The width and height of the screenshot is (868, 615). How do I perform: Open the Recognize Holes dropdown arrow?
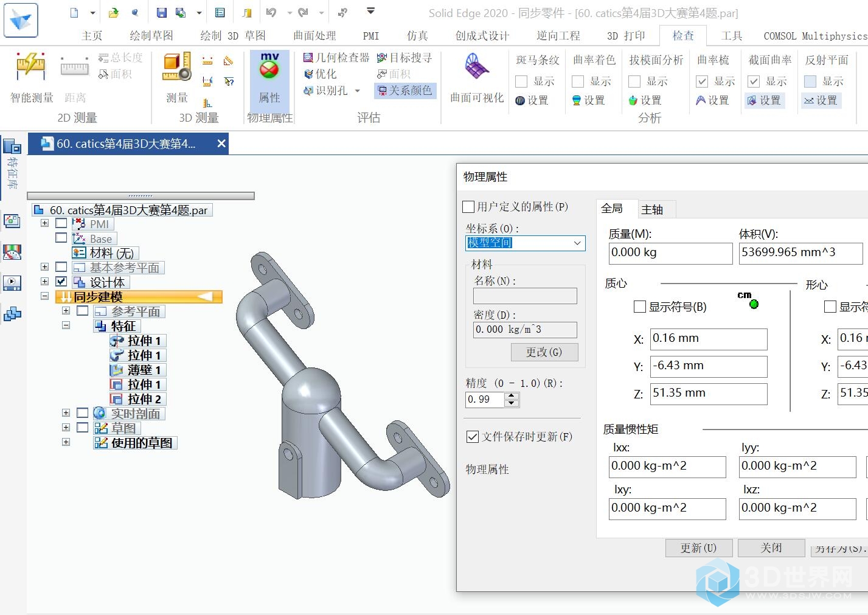click(357, 91)
